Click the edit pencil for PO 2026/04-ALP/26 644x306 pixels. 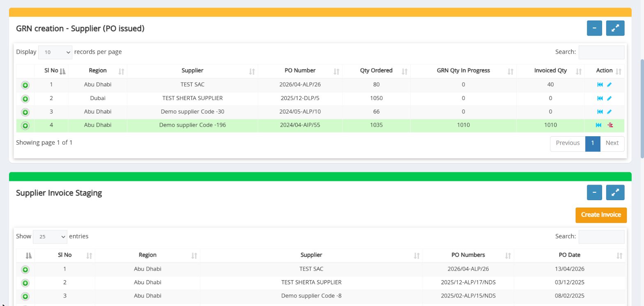click(x=609, y=84)
